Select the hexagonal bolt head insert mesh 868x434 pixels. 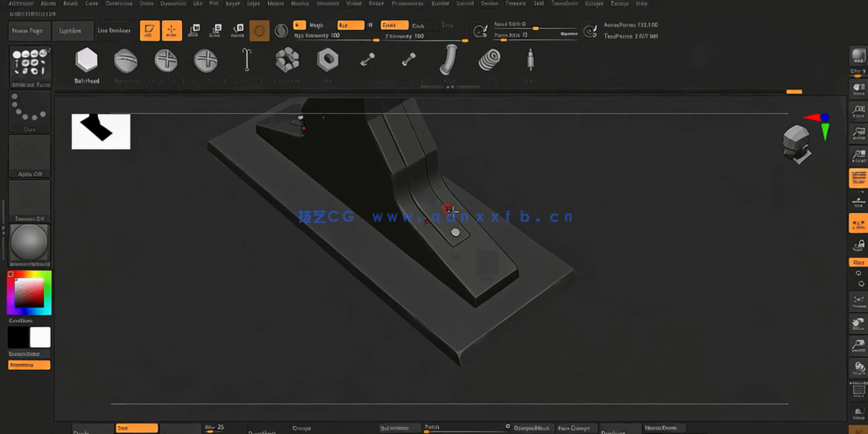click(87, 60)
